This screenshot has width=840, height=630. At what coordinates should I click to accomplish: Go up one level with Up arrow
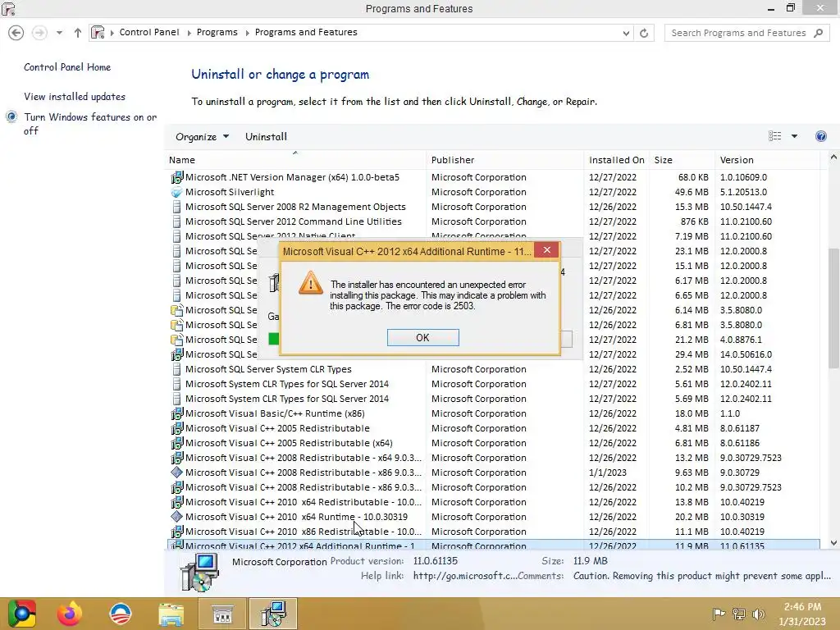point(78,33)
